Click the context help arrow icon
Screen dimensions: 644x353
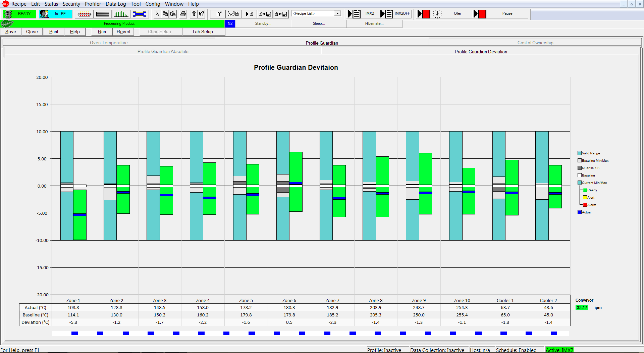tap(201, 14)
